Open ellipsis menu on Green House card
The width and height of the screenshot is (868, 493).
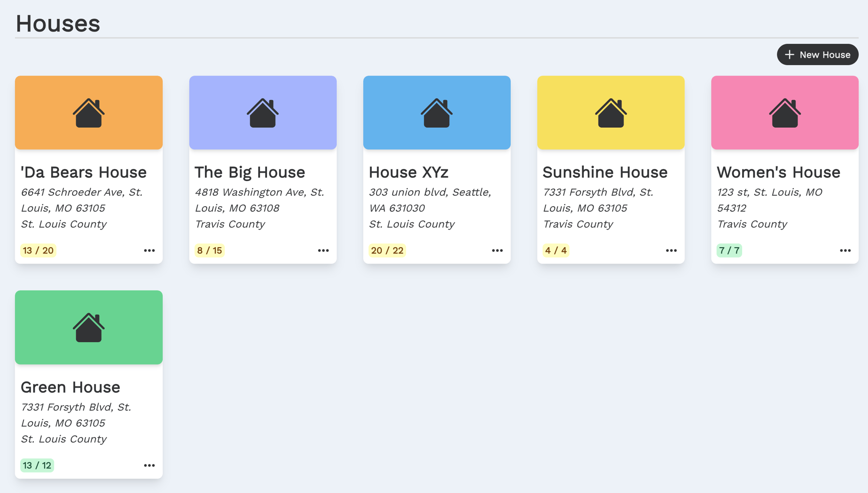pos(149,465)
